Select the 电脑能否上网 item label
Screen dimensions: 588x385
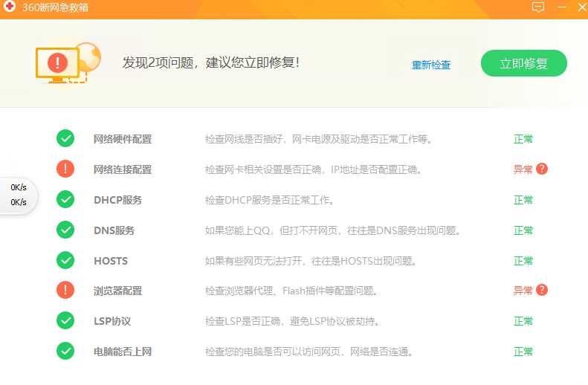click(123, 352)
